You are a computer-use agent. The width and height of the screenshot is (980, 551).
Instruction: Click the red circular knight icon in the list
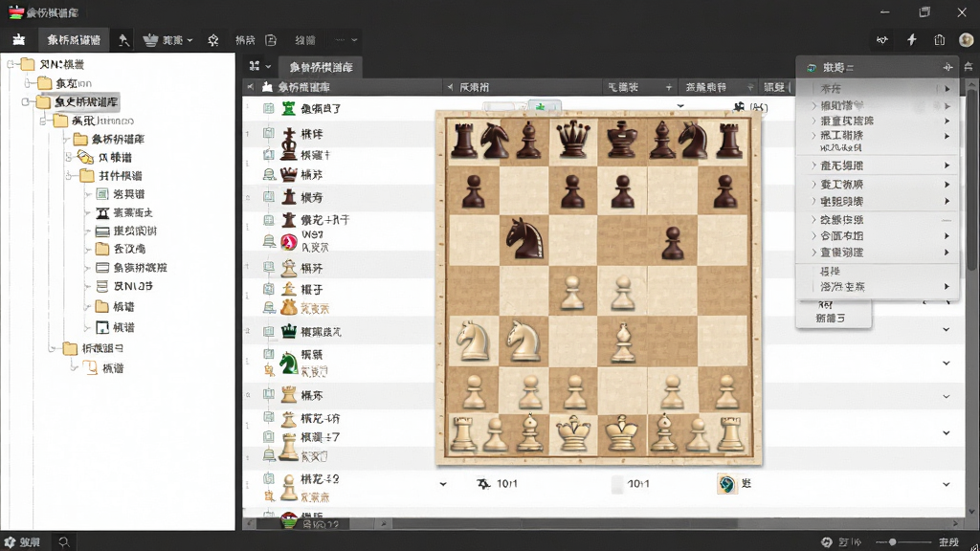click(x=288, y=241)
